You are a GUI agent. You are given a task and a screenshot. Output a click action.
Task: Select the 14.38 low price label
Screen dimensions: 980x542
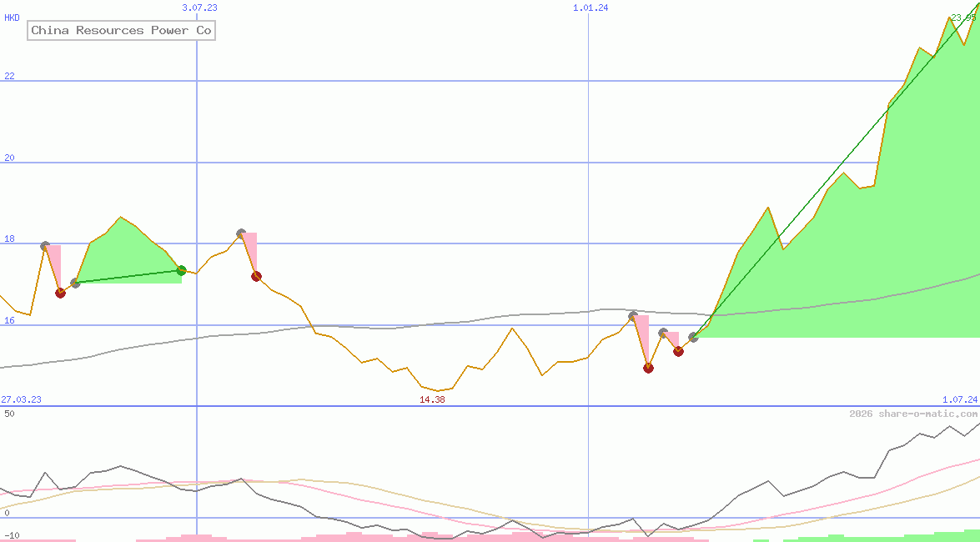tap(432, 399)
